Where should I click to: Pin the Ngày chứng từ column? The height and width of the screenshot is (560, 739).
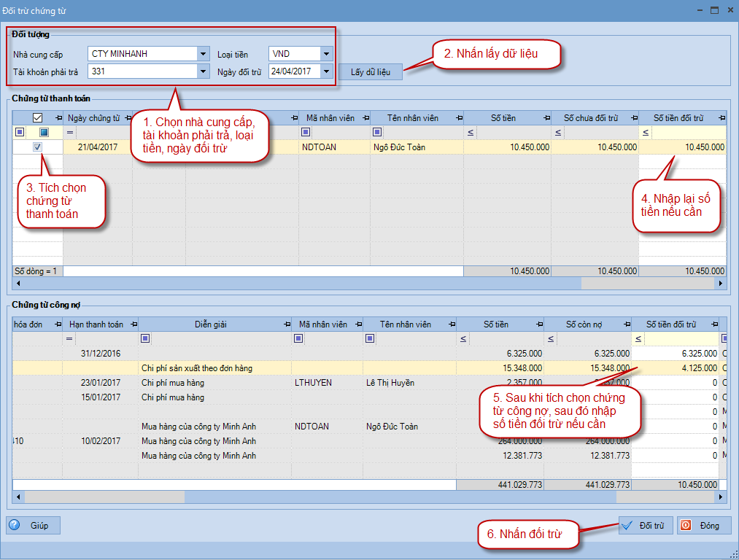click(x=125, y=118)
